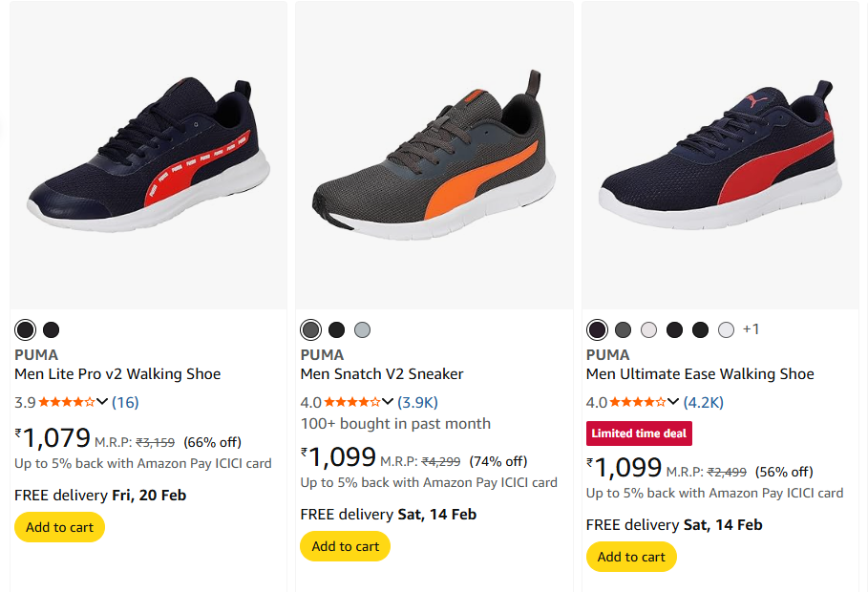Open rating dropdown arrow for Snatch V2 Sneaker

coord(388,402)
